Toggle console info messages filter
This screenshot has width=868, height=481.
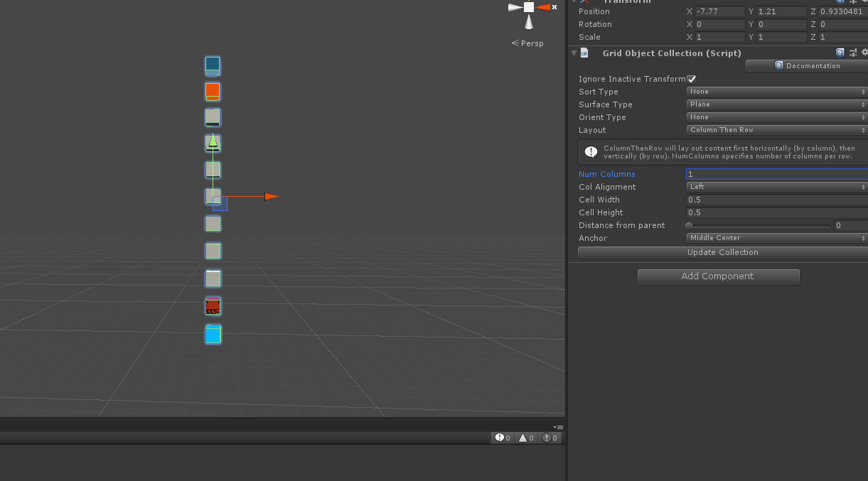click(x=503, y=438)
